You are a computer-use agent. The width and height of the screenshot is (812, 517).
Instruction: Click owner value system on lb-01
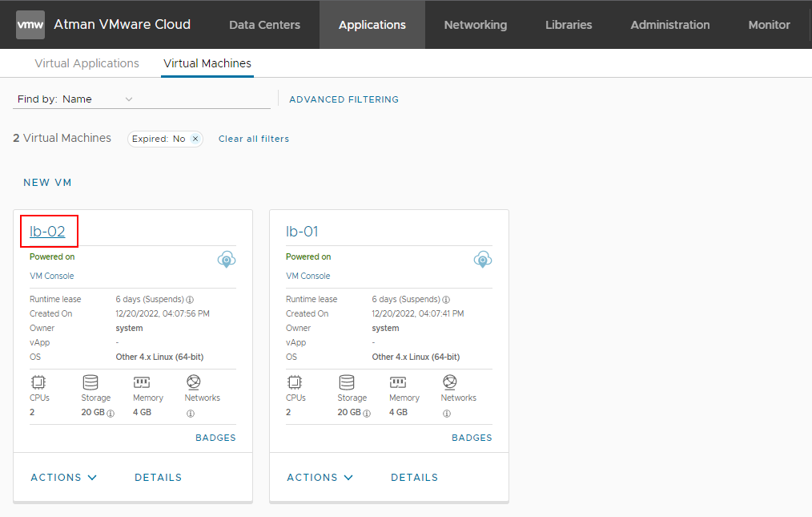386,329
